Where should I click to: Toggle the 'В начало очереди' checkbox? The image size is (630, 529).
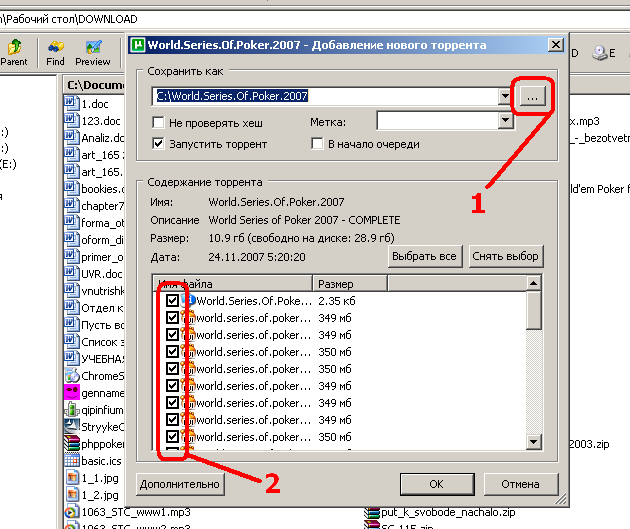pos(318,144)
